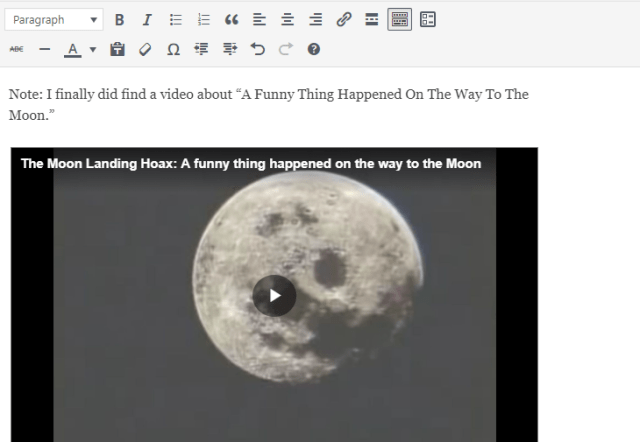Insert a numbered list

click(x=204, y=20)
